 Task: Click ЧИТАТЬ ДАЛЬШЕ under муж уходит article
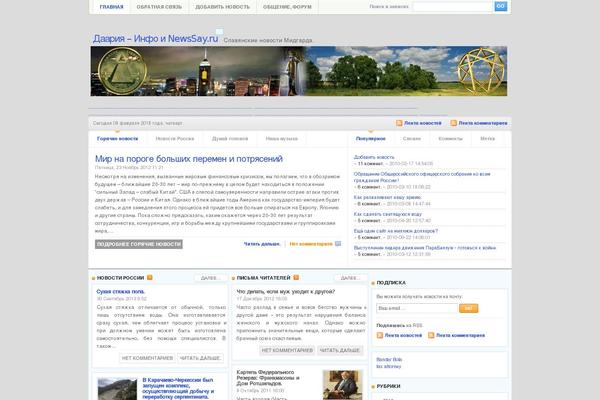tap(340, 350)
